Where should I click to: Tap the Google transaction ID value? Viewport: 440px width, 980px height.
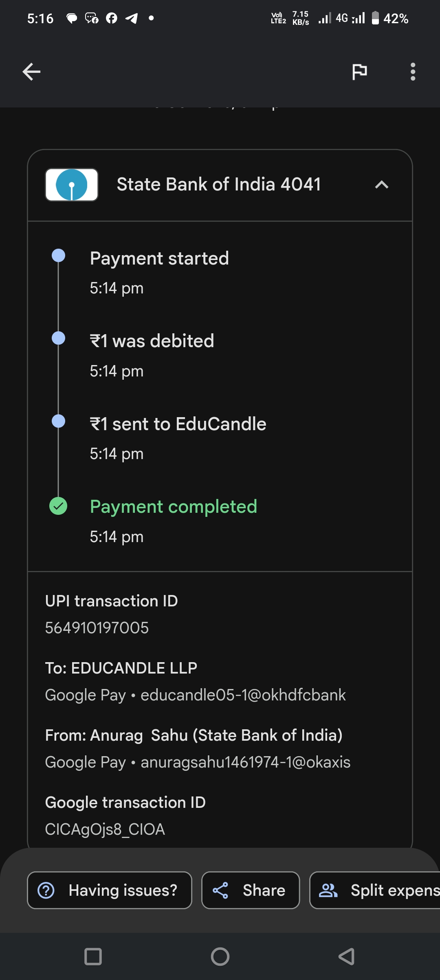pos(105,829)
